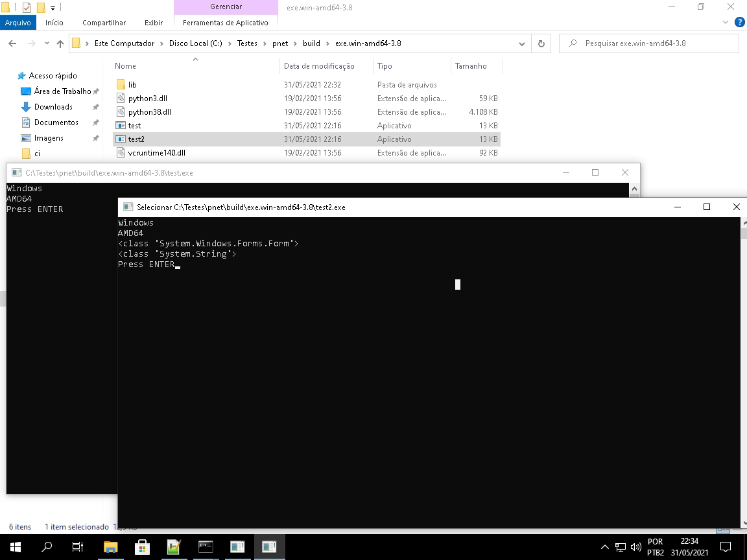
Task: Open Windows Search from the taskbar
Action: 46,546
